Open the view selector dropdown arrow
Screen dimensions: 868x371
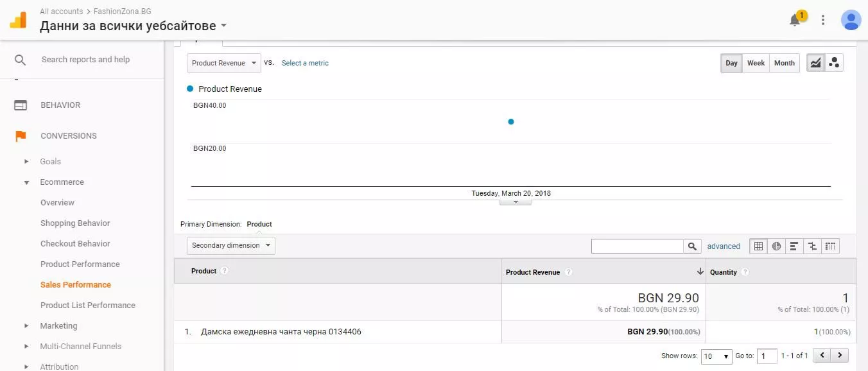[223, 26]
